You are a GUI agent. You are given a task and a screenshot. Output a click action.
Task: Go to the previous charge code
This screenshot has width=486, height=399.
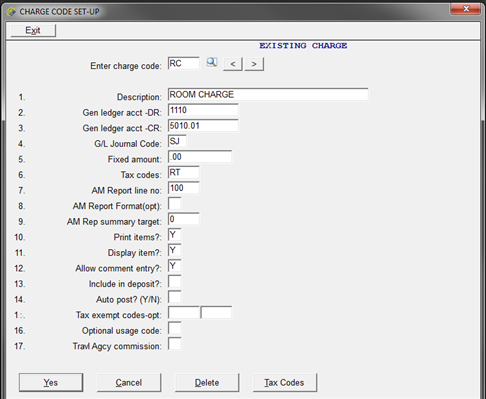233,64
